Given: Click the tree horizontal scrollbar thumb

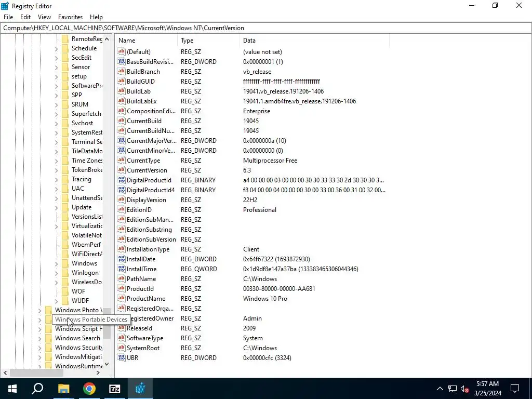Looking at the screenshot, I should coord(36,373).
